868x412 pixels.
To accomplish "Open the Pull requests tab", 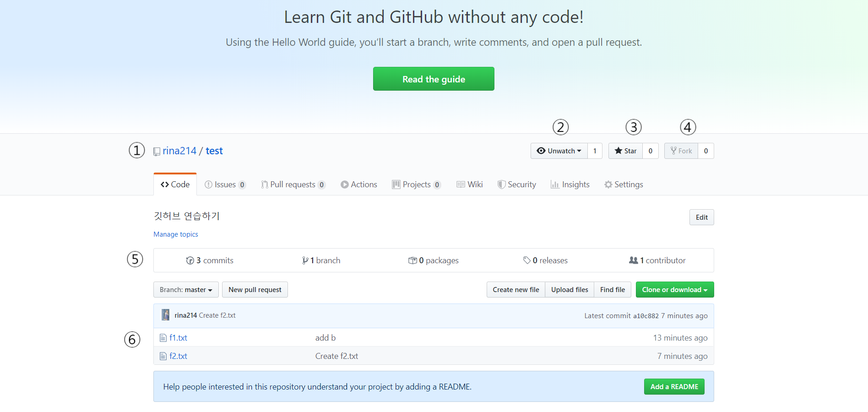I will click(293, 184).
